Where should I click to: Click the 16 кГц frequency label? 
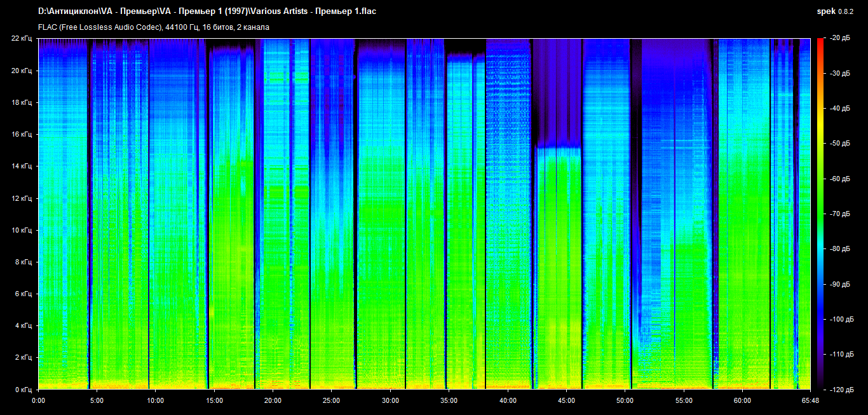(x=22, y=134)
